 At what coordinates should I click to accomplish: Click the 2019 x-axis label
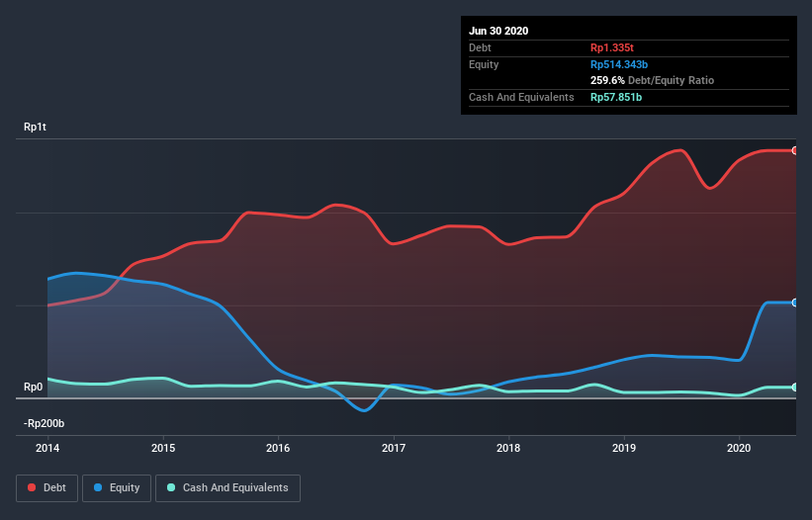pyautogui.click(x=624, y=448)
